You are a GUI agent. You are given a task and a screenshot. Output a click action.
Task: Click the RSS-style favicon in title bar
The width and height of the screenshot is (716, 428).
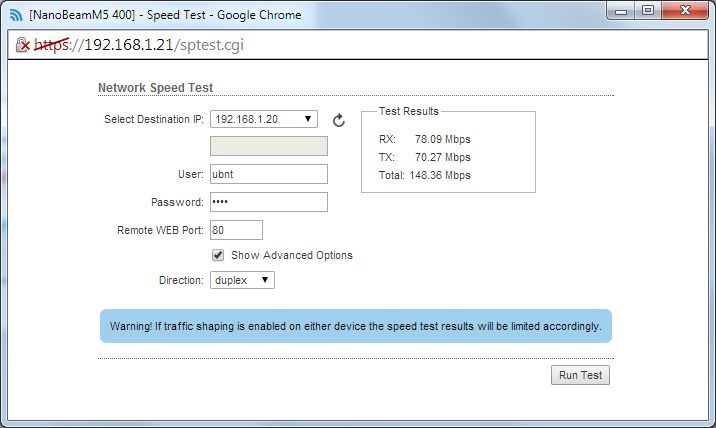(16, 15)
